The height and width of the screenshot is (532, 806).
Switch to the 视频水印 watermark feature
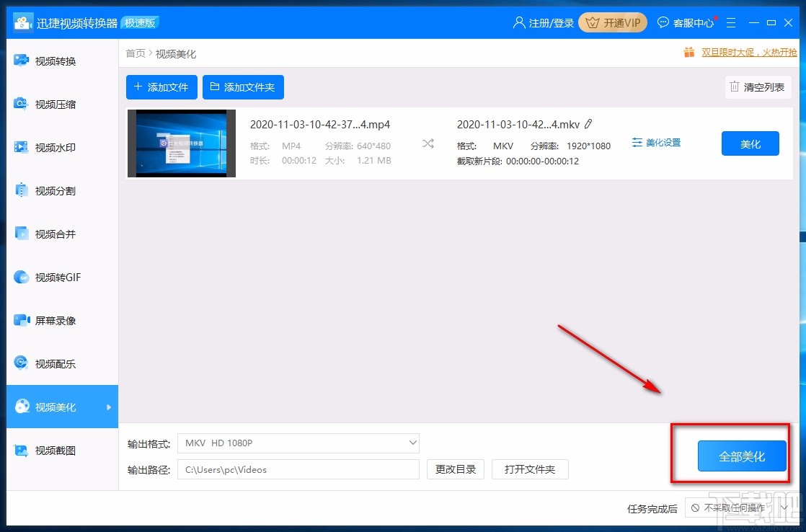(x=50, y=147)
